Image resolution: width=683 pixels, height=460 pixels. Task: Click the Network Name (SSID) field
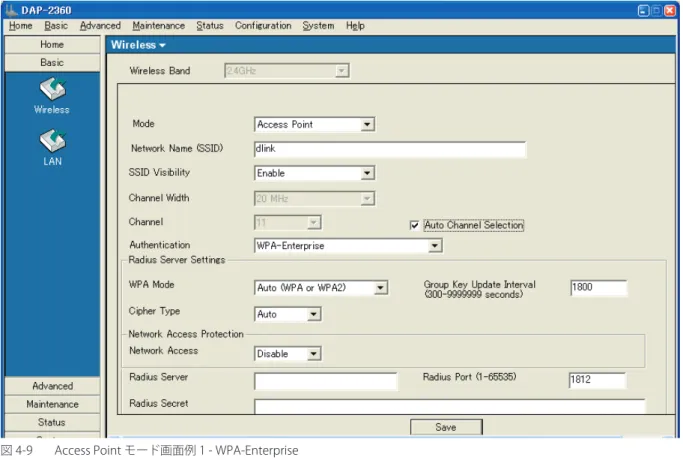point(390,149)
